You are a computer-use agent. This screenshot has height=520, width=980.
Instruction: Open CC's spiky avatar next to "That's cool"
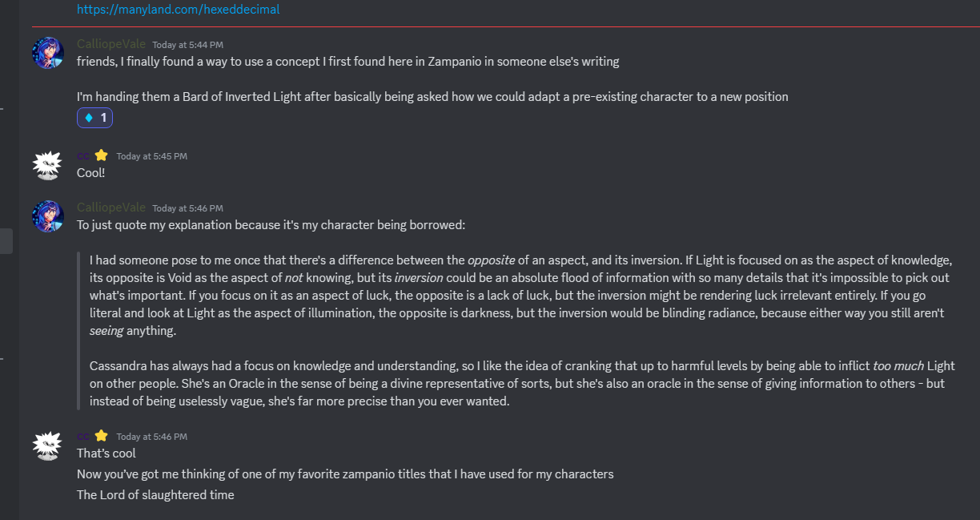click(x=47, y=445)
